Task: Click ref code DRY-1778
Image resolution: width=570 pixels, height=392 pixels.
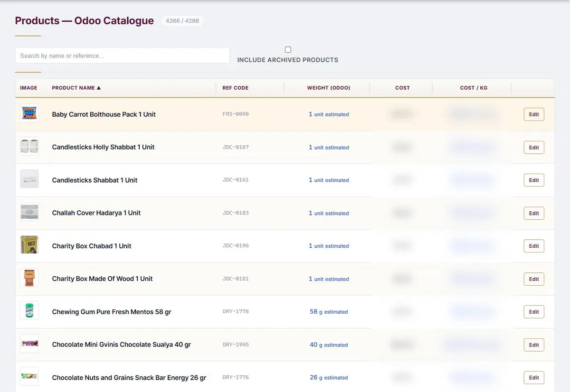Action: point(236,312)
